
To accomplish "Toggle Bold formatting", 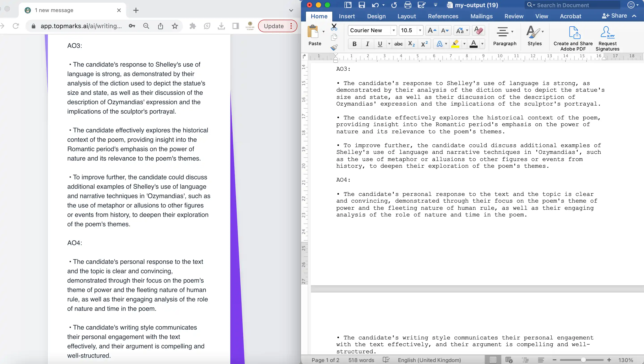I will tap(354, 44).
